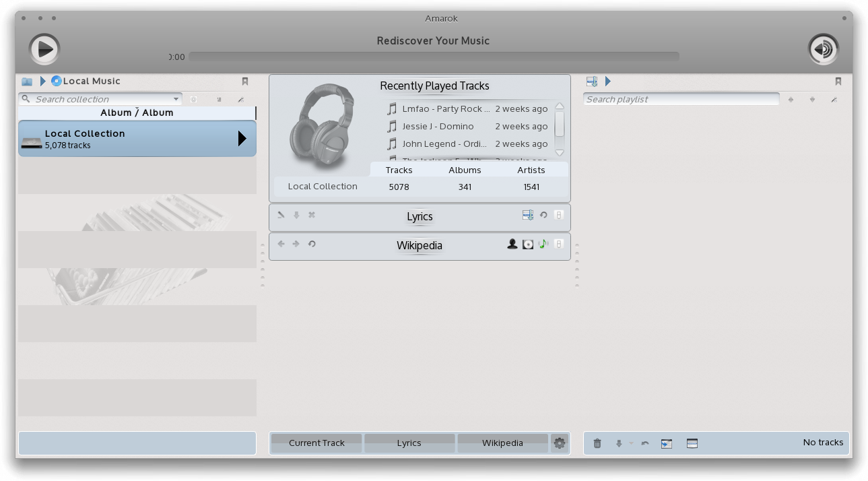Go back in Wikipedia applet
The width and height of the screenshot is (868, 481).
(x=281, y=244)
